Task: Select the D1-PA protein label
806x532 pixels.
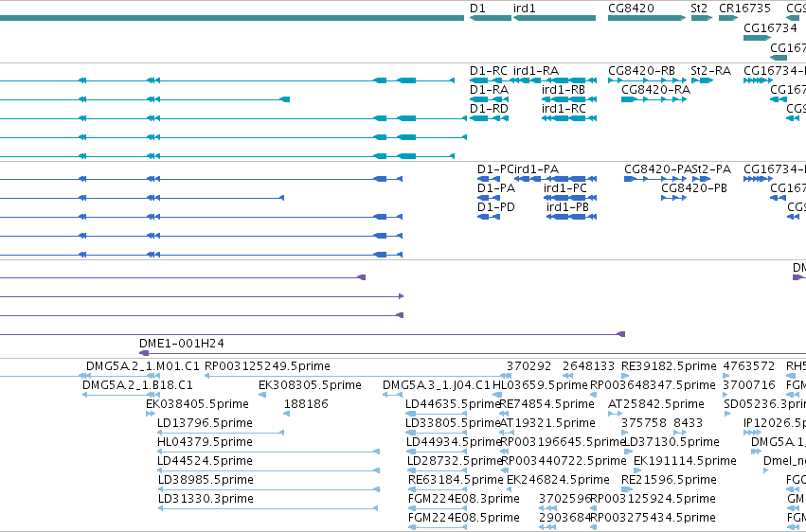Action: tap(496, 188)
